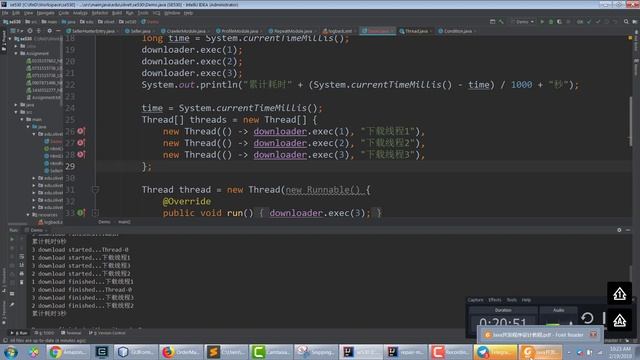The image size is (640, 360).
Task: Open the Build menu
Action: [117, 13]
